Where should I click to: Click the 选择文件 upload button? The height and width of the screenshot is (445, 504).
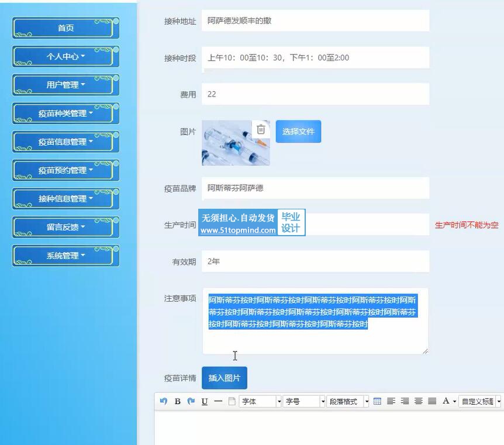point(298,132)
